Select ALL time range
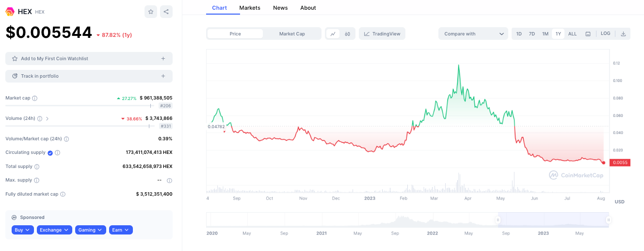This screenshot has height=251, width=644. [572, 34]
